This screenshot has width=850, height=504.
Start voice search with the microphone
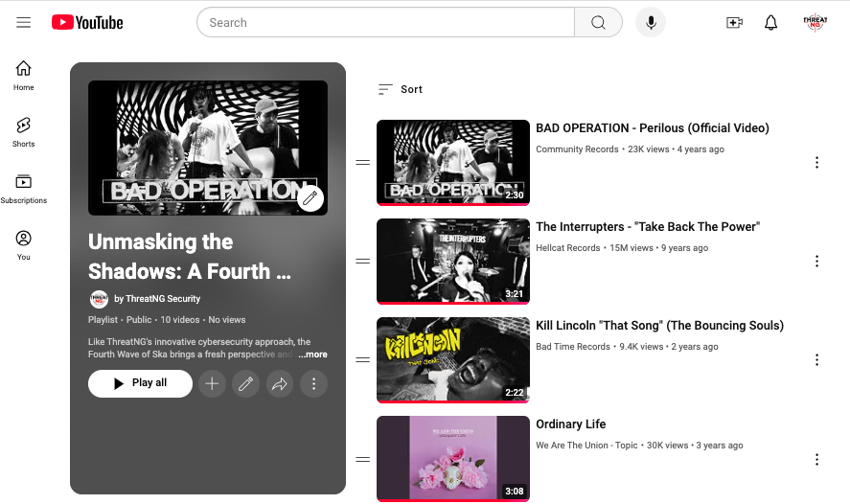(x=651, y=22)
